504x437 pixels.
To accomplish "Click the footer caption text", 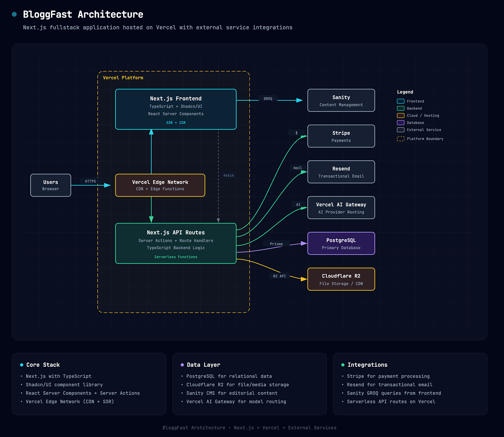I will coord(249,428).
